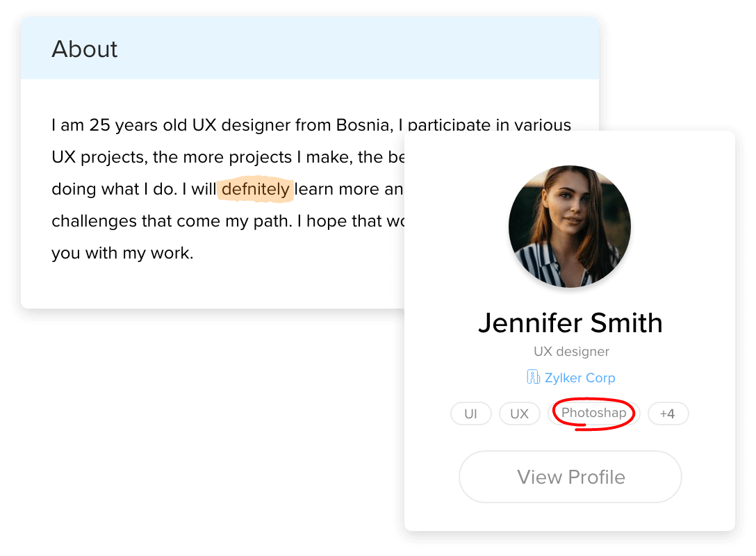Click the word "challenges" in the About text
The height and width of the screenshot is (556, 756).
tap(92, 221)
